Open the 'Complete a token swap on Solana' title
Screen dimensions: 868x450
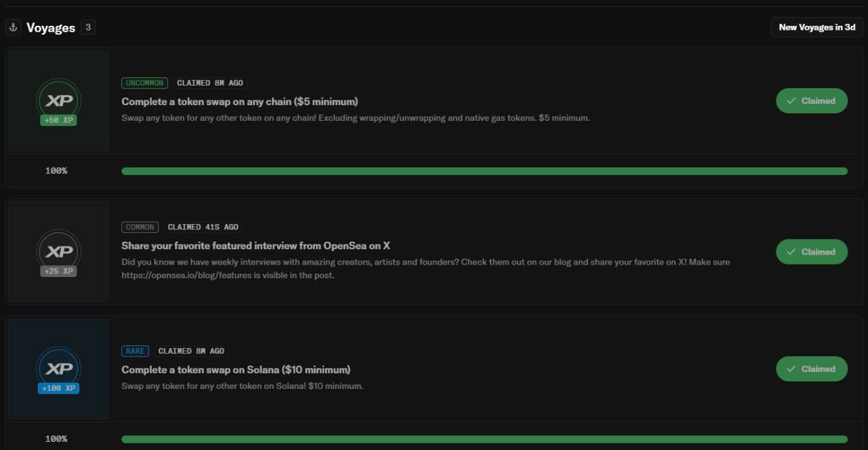(x=236, y=370)
